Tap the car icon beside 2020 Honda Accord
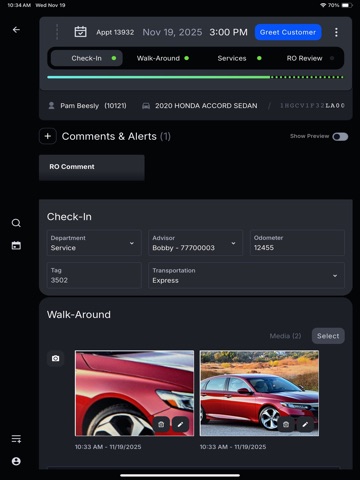Screen dimensions: 360x480 click(x=146, y=106)
